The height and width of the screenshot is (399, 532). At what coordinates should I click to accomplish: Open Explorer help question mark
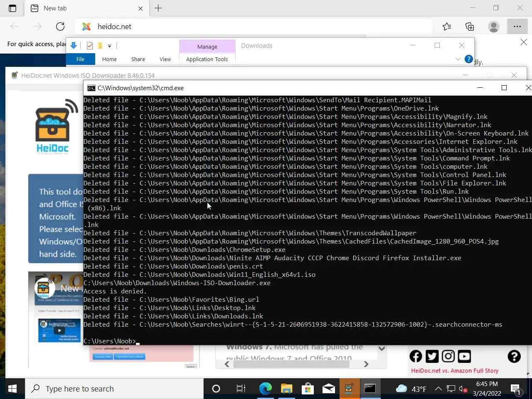468,59
